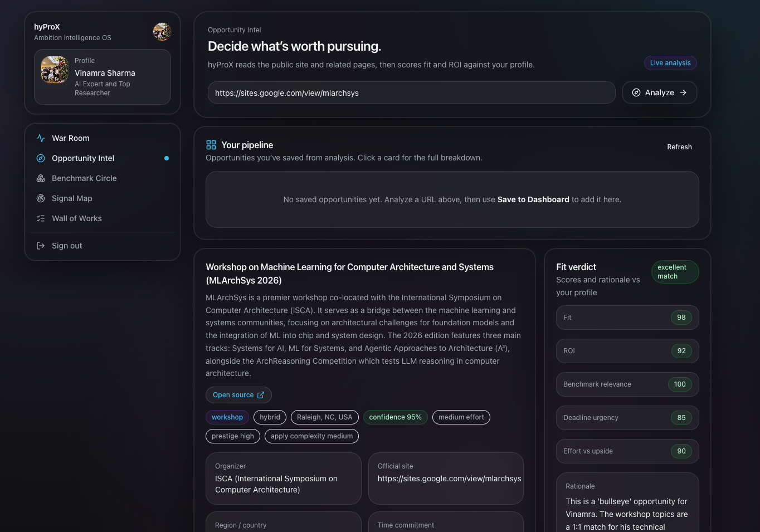Click the Wall of Works list icon

pyautogui.click(x=41, y=218)
